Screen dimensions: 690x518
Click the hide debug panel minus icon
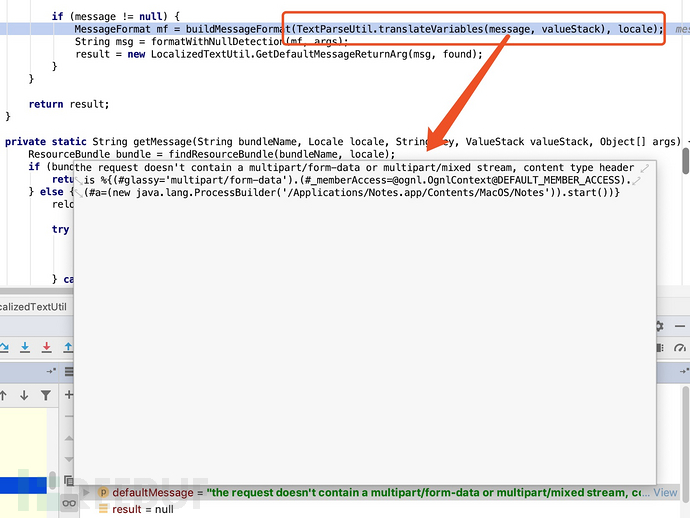(x=680, y=326)
